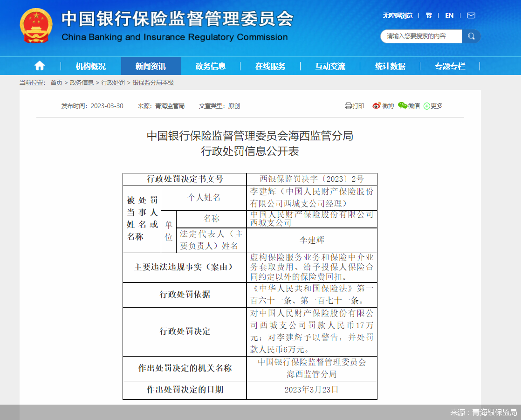Screen dimensions: 521x420
Task: Click the search magnifier button
Action: point(471,36)
